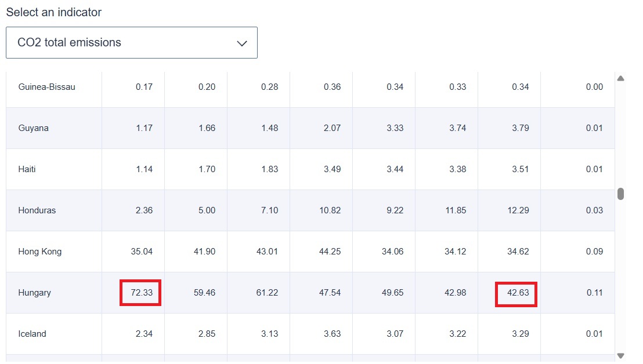Open the CO2 total emissions indicator dropdown
The width and height of the screenshot is (643, 364).
[131, 43]
